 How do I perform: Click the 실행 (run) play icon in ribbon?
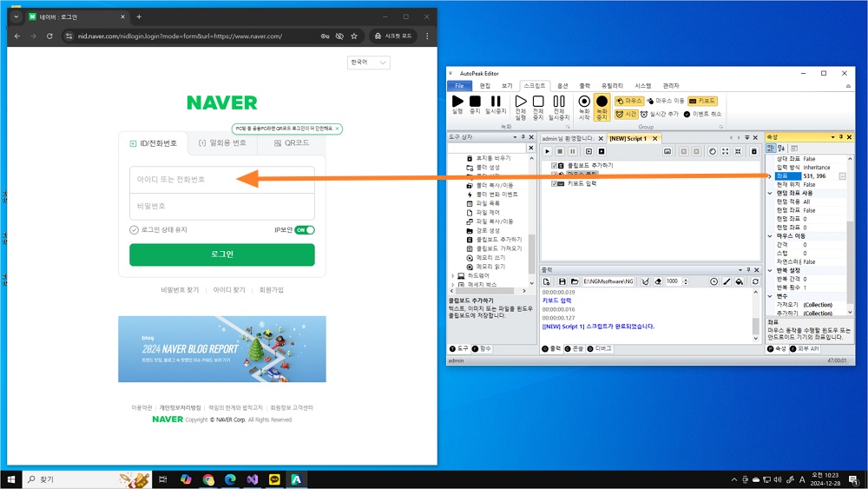click(x=457, y=102)
